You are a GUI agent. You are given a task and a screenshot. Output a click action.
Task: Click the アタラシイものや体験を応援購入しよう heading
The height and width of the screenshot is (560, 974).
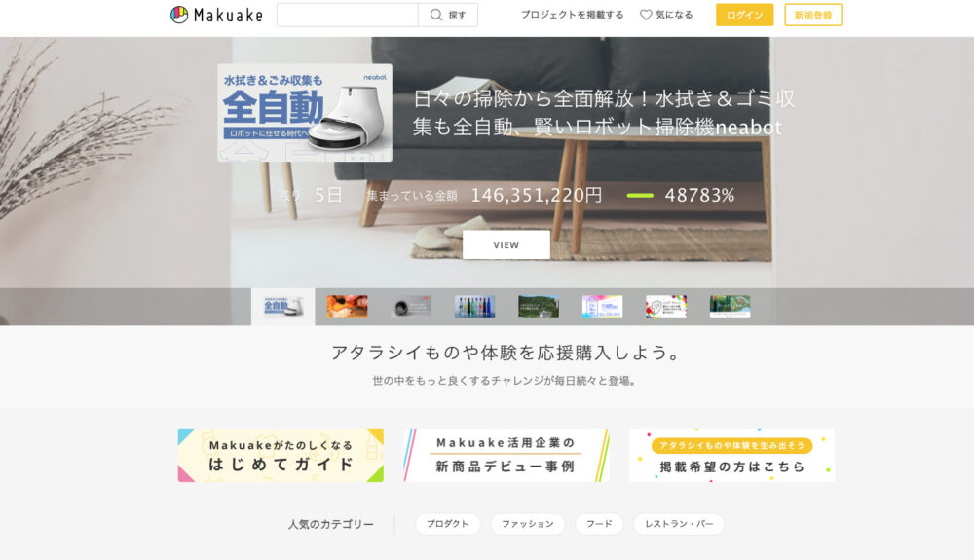(x=506, y=353)
